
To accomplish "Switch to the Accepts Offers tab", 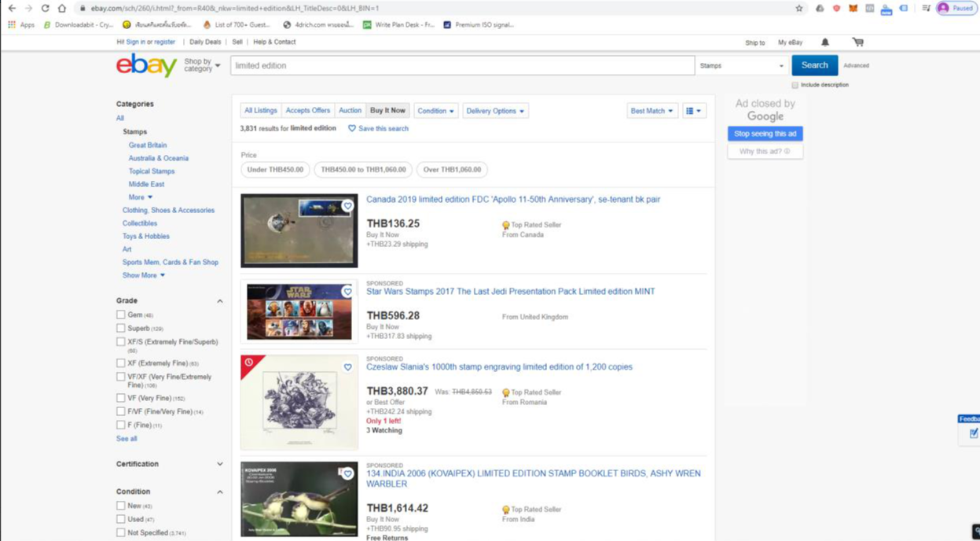I will pyautogui.click(x=308, y=111).
